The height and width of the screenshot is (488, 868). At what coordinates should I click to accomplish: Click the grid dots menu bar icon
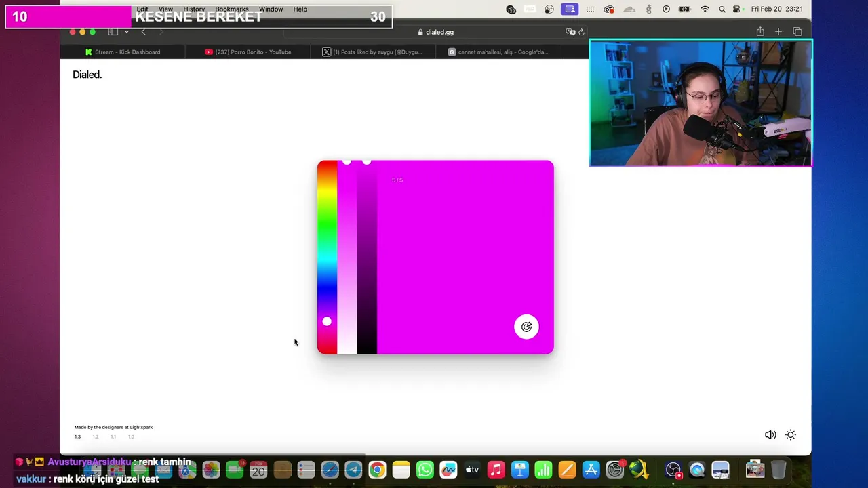590,9
